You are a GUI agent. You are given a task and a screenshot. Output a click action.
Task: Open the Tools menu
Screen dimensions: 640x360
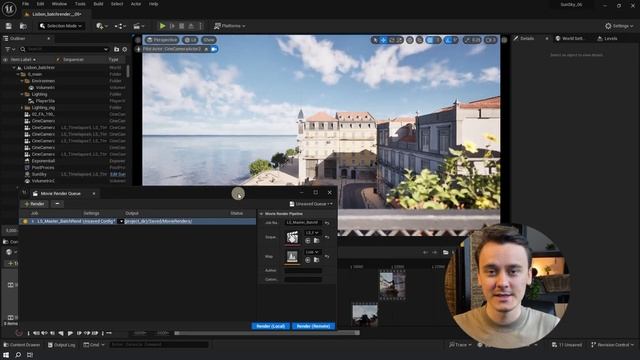80,4
